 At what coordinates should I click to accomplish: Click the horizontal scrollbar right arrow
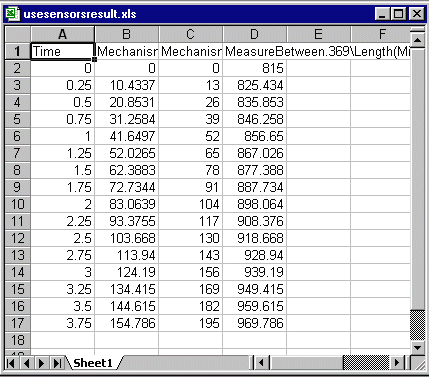click(x=397, y=362)
